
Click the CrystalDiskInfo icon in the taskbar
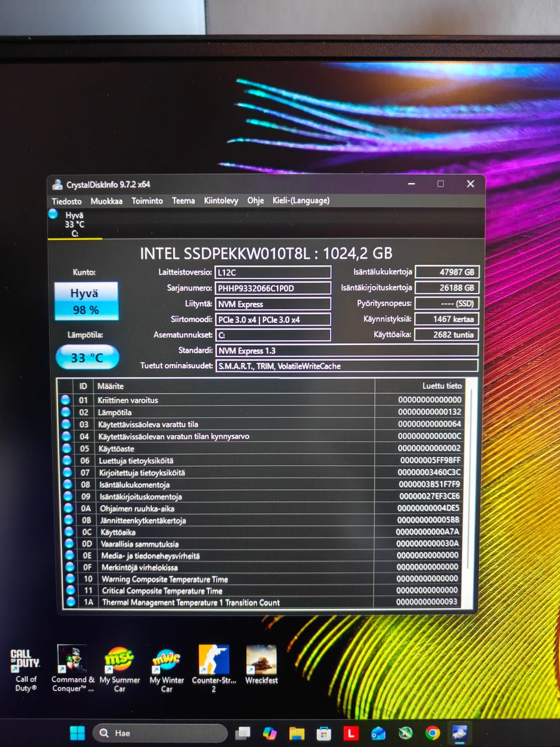(x=459, y=733)
